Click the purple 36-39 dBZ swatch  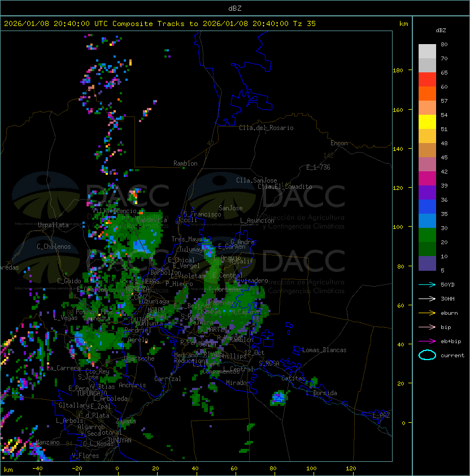point(427,192)
